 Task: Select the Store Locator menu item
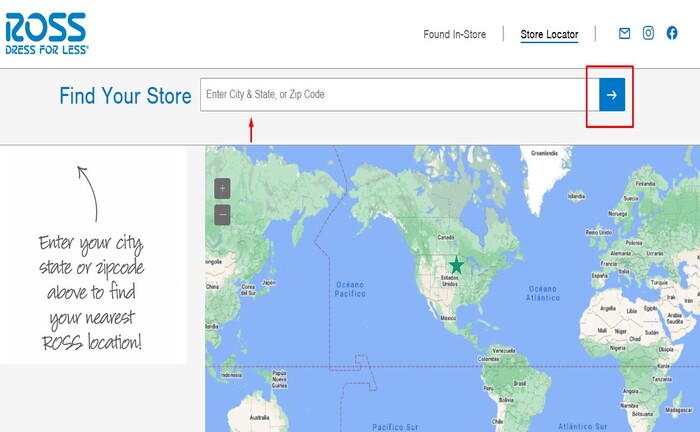coord(549,34)
